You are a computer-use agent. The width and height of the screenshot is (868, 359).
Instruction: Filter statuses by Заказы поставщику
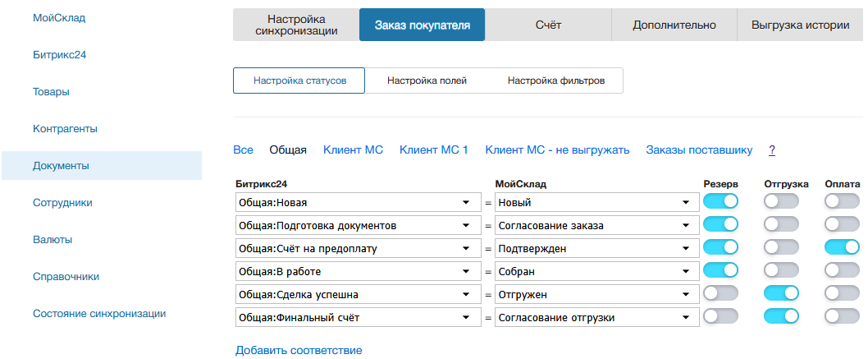click(699, 150)
